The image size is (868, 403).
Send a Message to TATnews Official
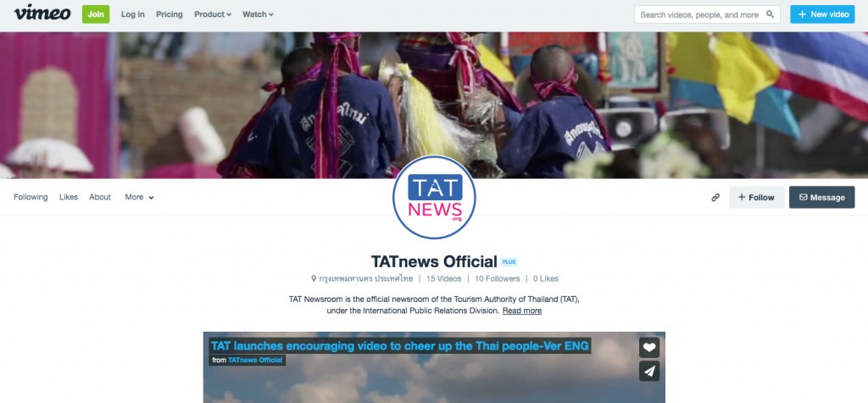(821, 198)
